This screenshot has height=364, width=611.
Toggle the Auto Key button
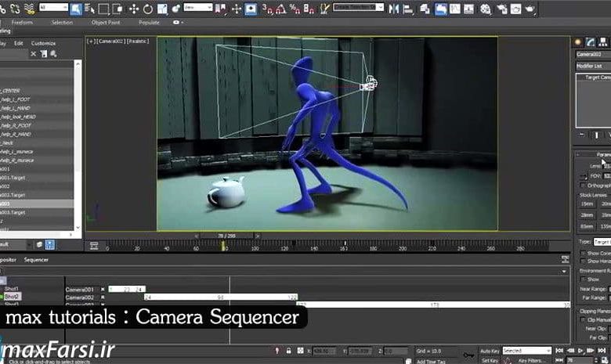coord(490,351)
